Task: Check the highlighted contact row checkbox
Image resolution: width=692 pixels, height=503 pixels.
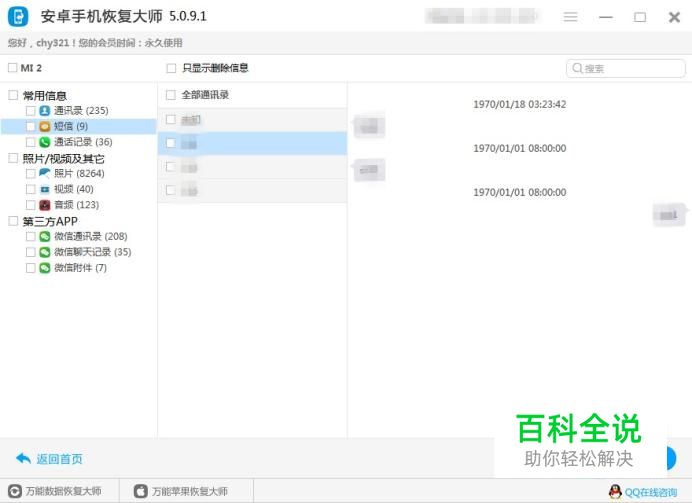Action: (170, 143)
